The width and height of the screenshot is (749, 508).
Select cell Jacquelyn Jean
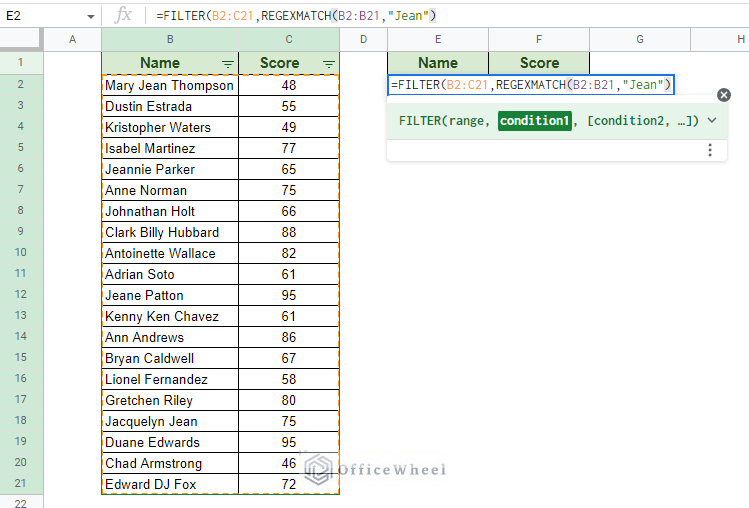(x=170, y=422)
